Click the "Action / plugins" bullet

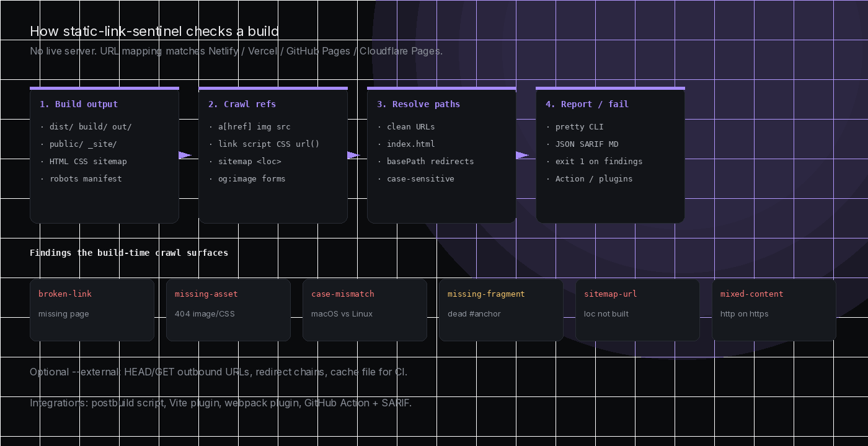pyautogui.click(x=589, y=178)
